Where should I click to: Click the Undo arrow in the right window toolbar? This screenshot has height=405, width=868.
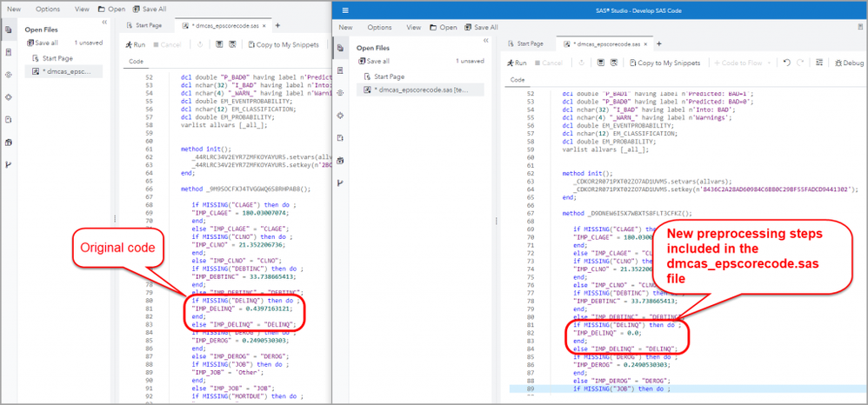(786, 63)
